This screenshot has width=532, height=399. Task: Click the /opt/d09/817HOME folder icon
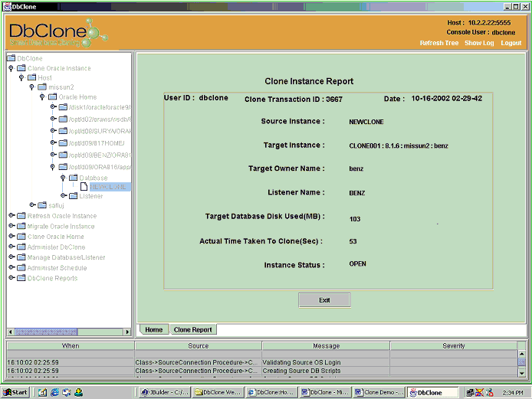pyautogui.click(x=63, y=142)
